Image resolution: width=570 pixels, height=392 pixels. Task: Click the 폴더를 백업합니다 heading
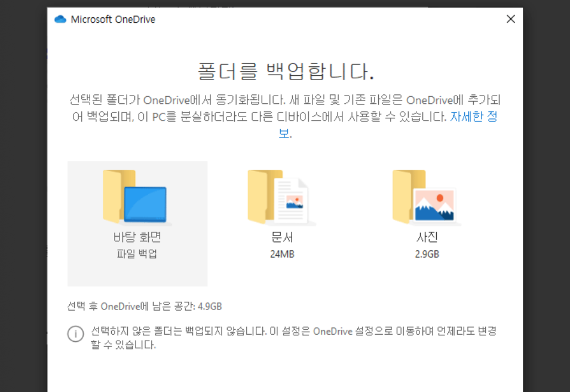tap(286, 71)
